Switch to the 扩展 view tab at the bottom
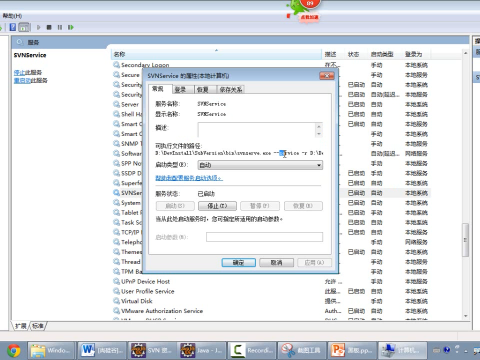This screenshot has width=480, height=360. [21, 326]
